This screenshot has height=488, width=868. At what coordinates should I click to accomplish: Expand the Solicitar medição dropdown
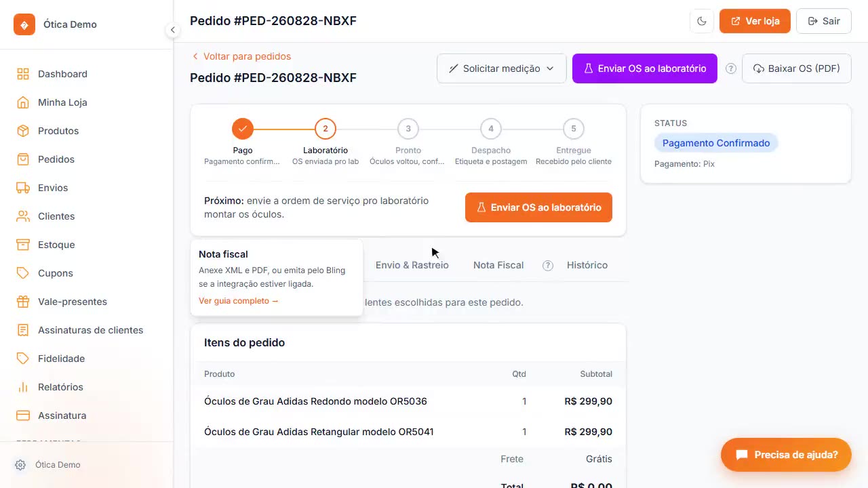coord(502,68)
